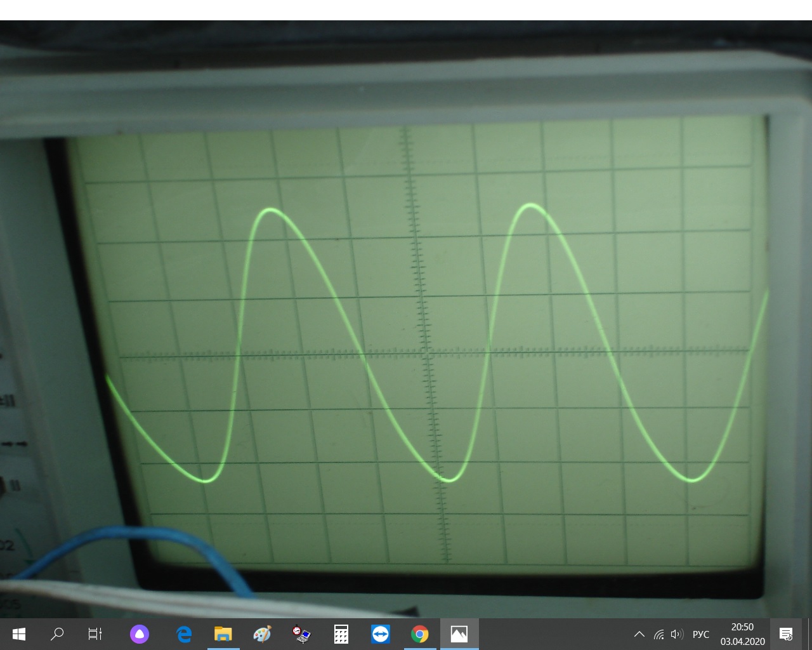Open the Paint palette icon
Viewport: 812px width, 650px height.
click(262, 633)
